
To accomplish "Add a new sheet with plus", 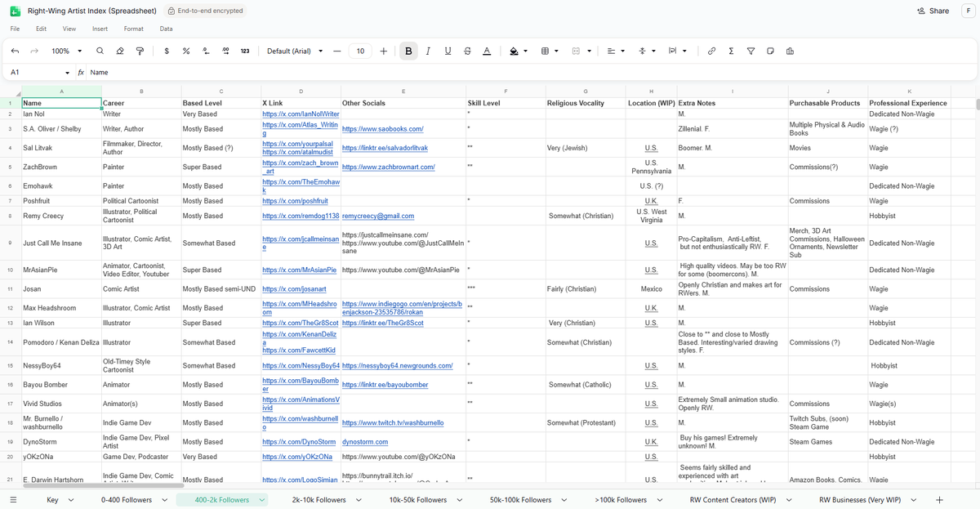I will (939, 499).
